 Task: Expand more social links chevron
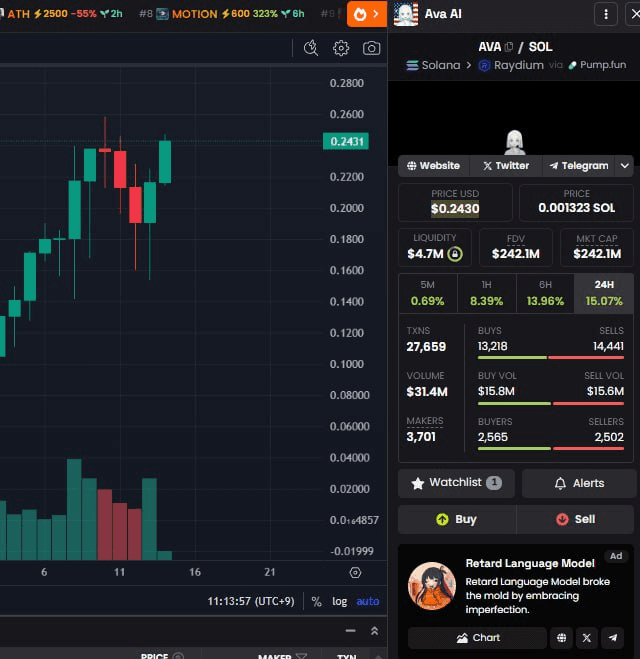coord(625,166)
